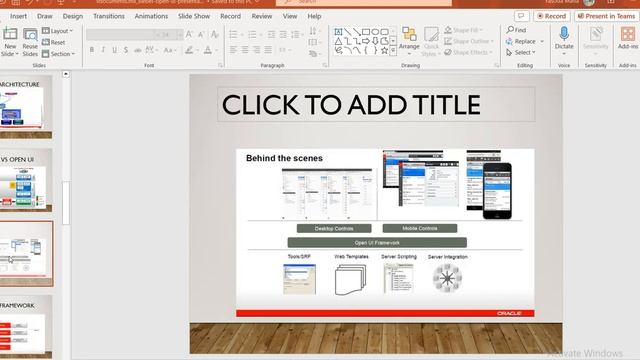Align text left
The width and height of the screenshot is (640, 360).
(x=233, y=50)
